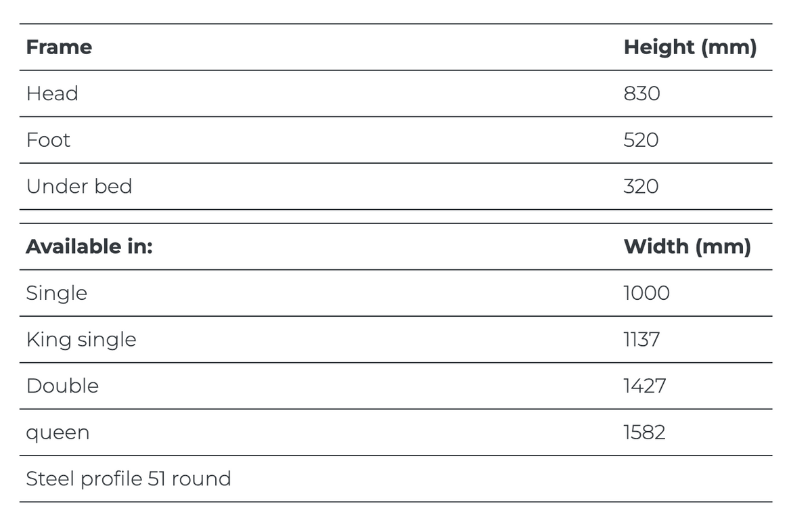Select the 520 height value
Image resolution: width=812 pixels, height=532 pixels.
click(641, 140)
